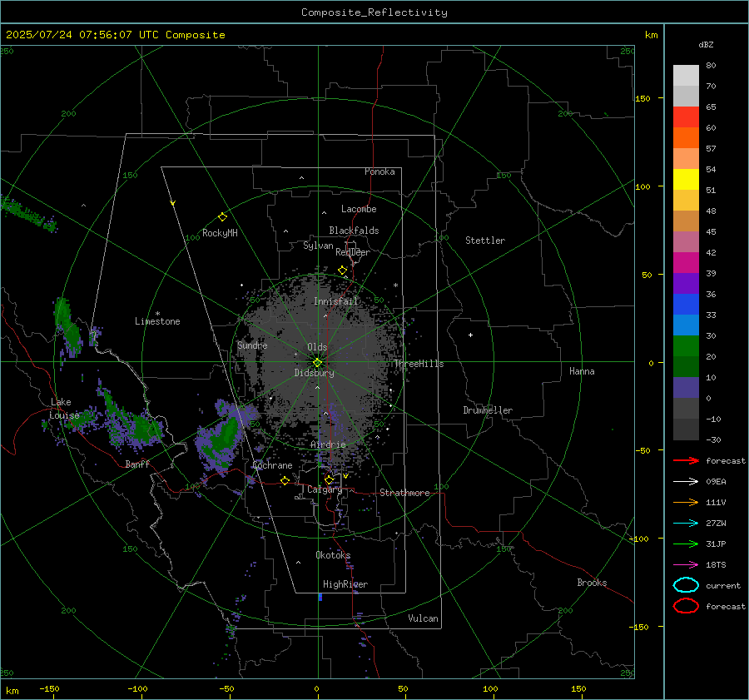Select the magenta 42 dBZ swatch

click(686, 262)
